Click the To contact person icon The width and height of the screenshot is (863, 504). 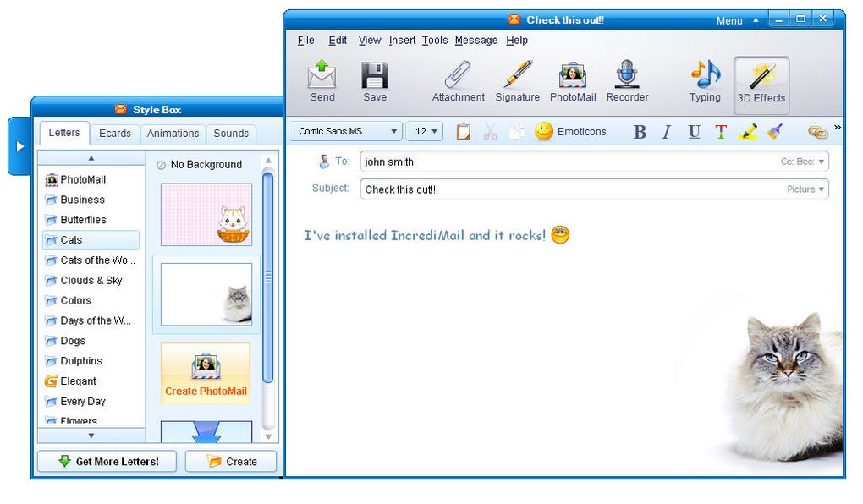[324, 162]
